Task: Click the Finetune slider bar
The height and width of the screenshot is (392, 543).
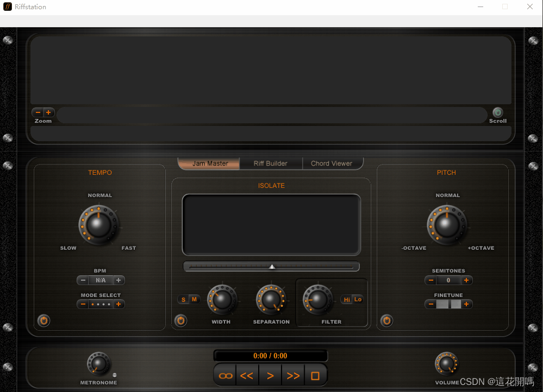Action: pyautogui.click(x=448, y=304)
